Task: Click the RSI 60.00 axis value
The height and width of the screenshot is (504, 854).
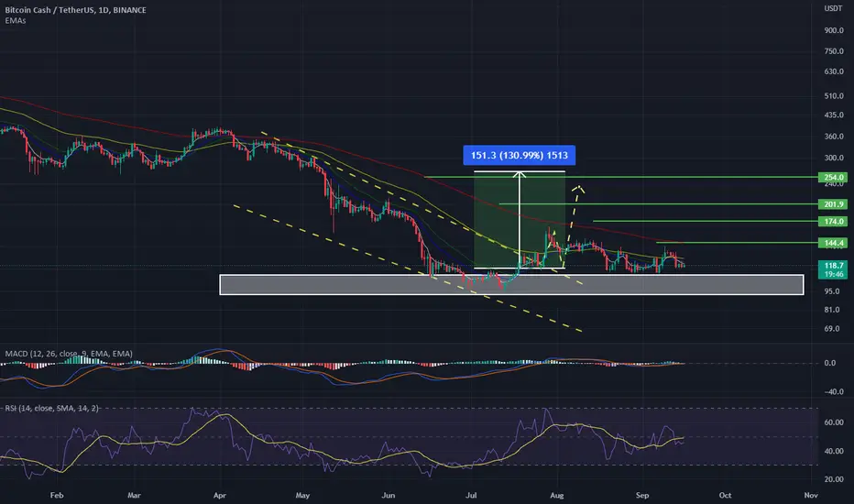Action: click(834, 422)
